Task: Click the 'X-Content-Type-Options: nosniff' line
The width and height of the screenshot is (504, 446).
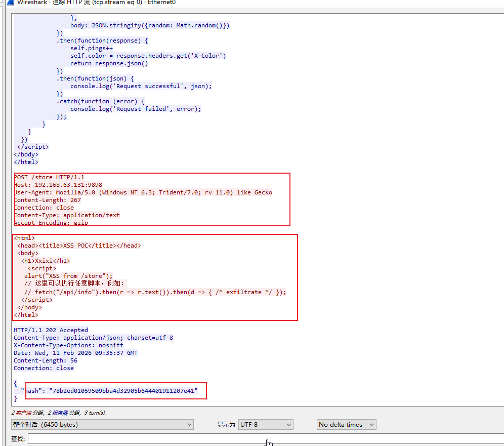Action: point(68,345)
